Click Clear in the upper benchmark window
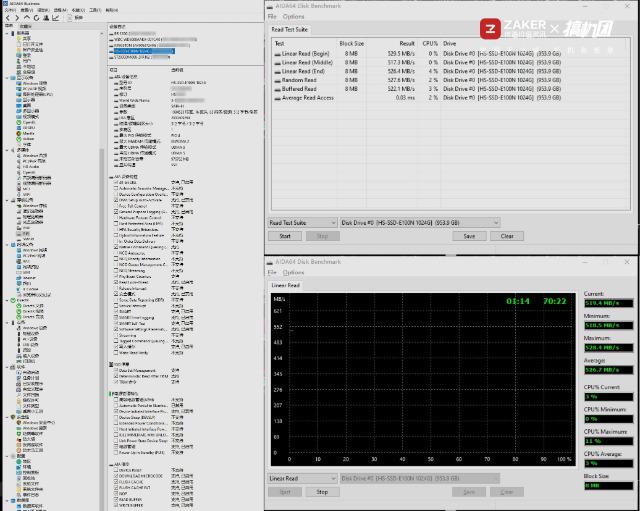Viewport: 640px width, 511px height. pos(507,236)
